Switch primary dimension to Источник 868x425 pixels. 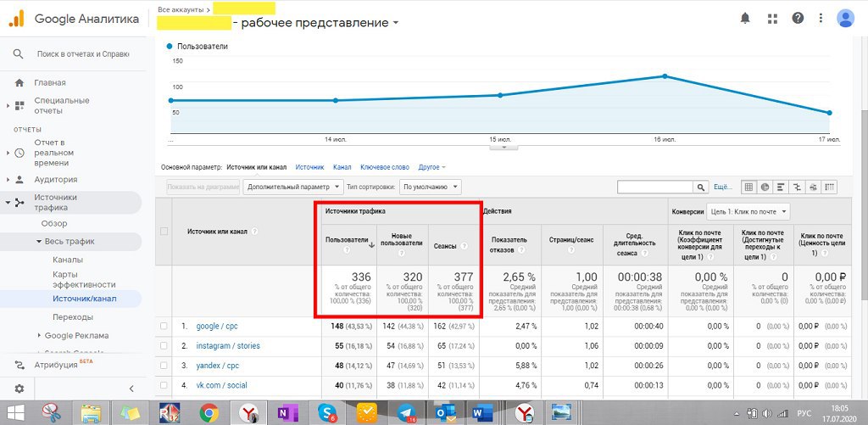pyautogui.click(x=309, y=167)
